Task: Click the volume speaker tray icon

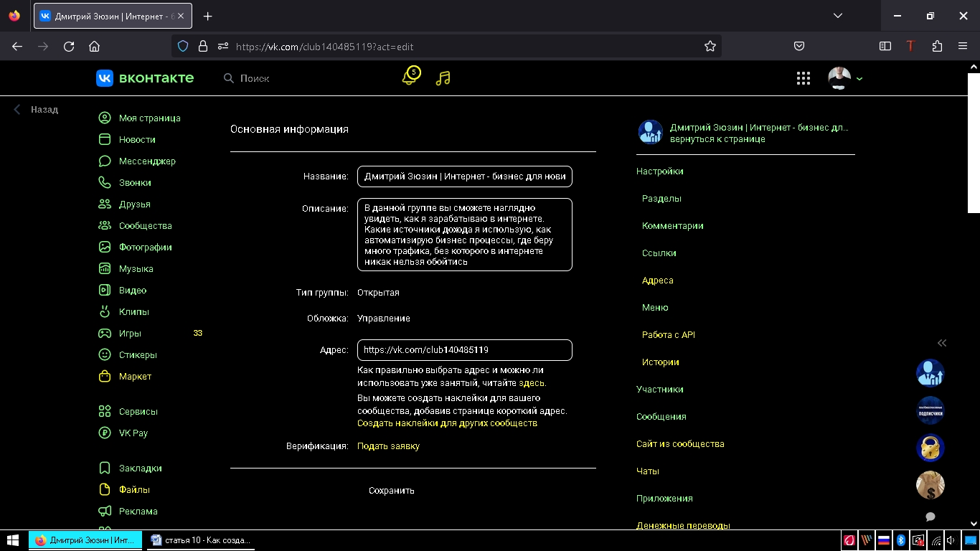Action: click(x=951, y=540)
